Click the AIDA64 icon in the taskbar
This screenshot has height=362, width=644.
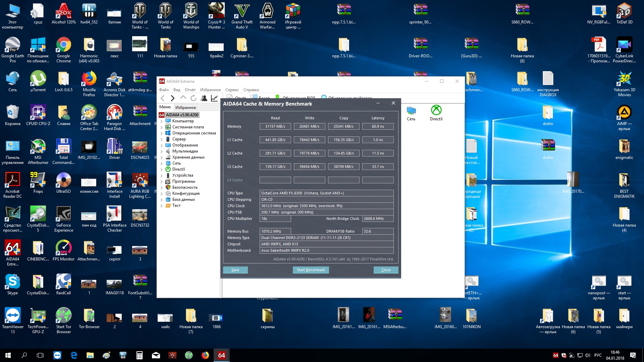pyautogui.click(x=221, y=355)
